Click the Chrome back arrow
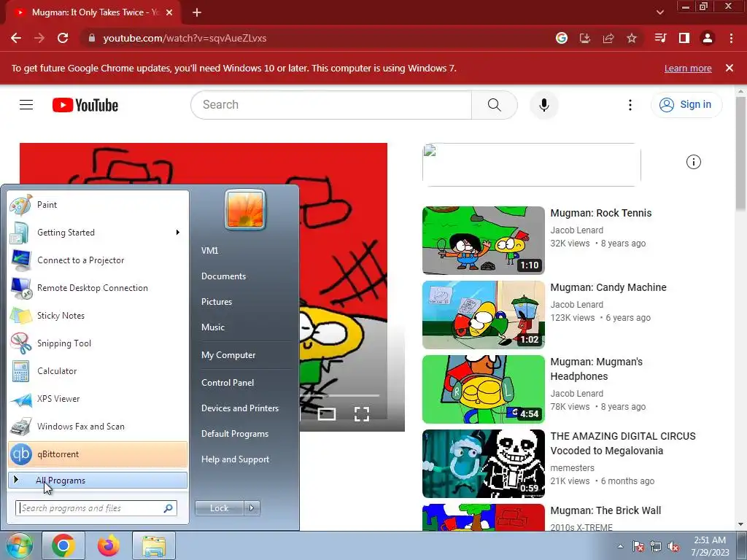The image size is (747, 560). pos(16,38)
